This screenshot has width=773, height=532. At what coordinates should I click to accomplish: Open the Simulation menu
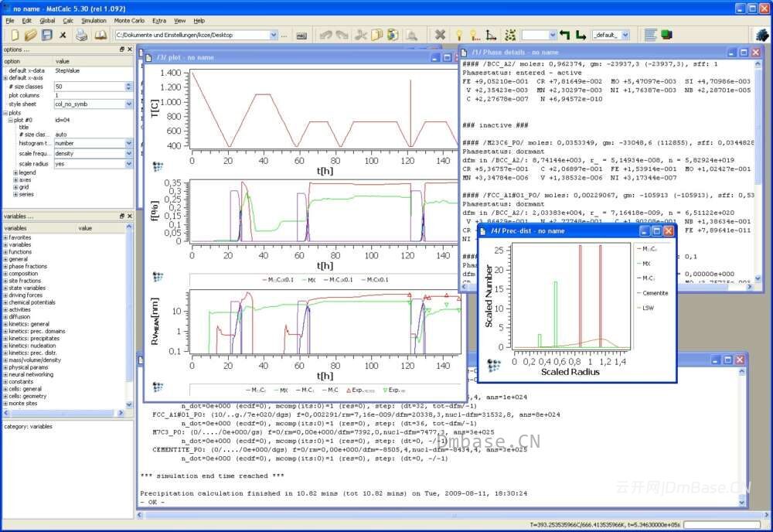pyautogui.click(x=94, y=21)
